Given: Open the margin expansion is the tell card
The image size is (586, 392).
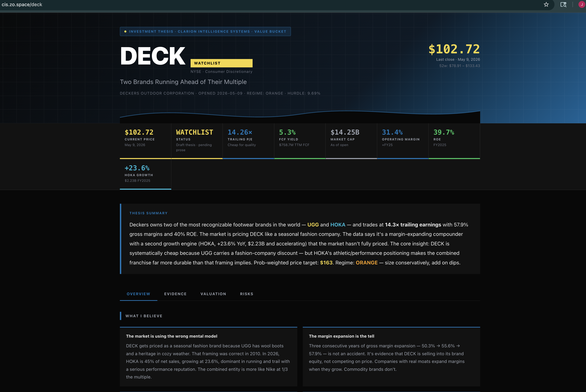Looking at the screenshot, I should coord(391,356).
